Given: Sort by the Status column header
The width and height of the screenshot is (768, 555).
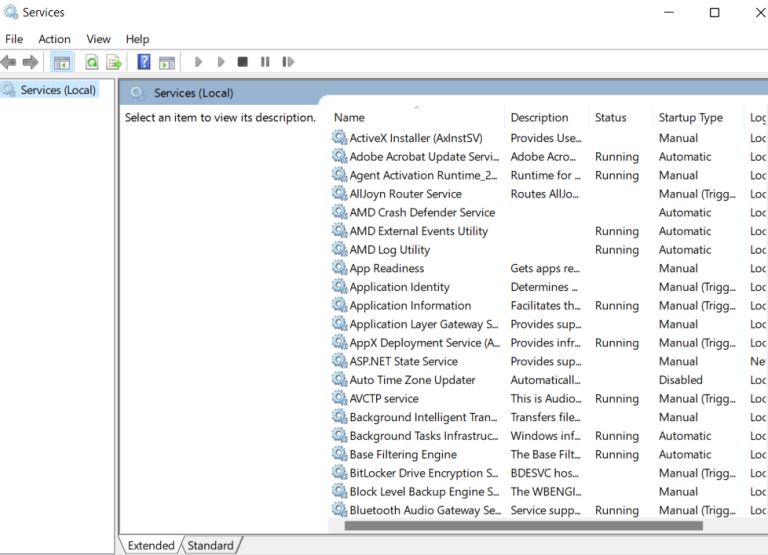Looking at the screenshot, I should [611, 118].
